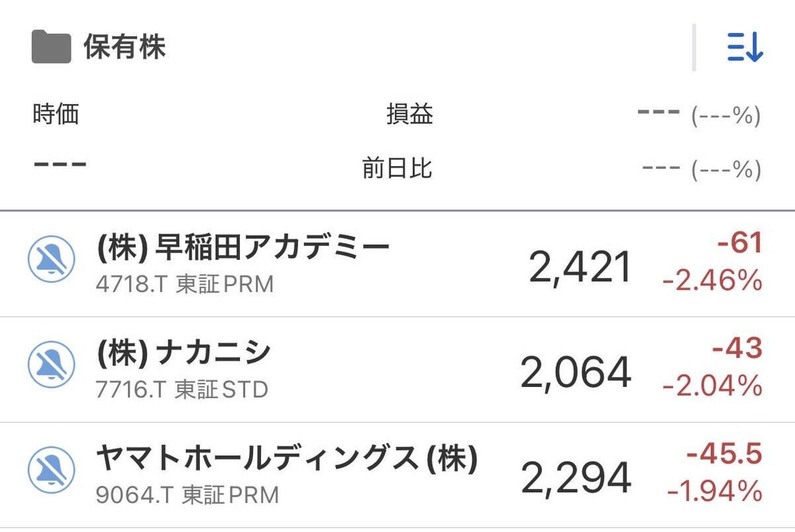Click the 保有株 folder icon
The image size is (795, 532).
point(51,48)
